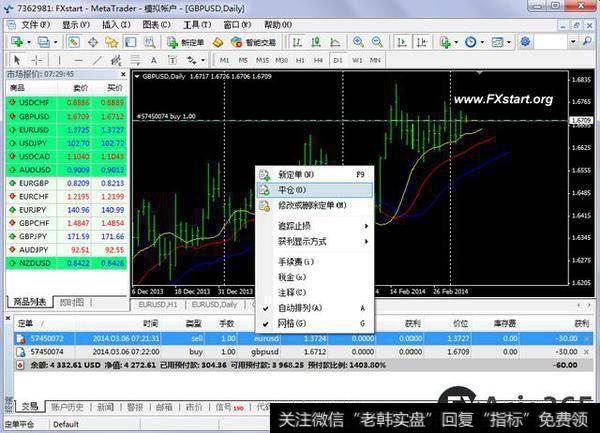The image size is (600, 433).
Task: Select the trendline drawing tool
Action: [x=97, y=60]
